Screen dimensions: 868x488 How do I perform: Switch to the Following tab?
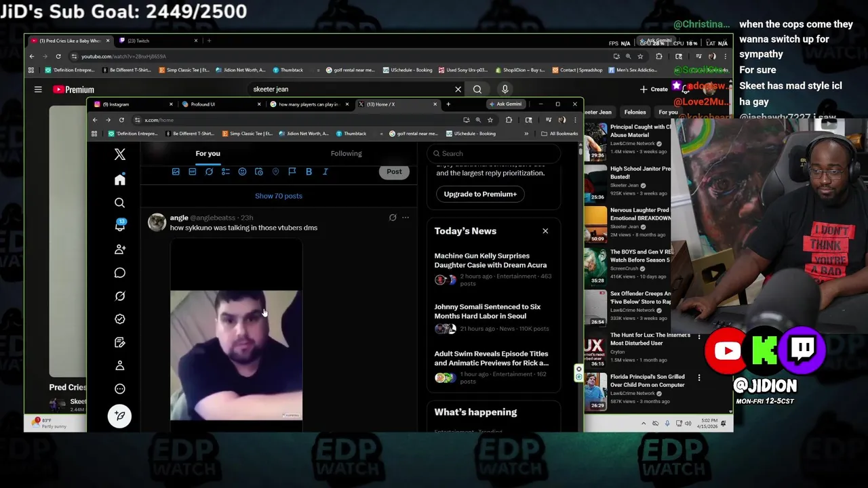click(347, 153)
